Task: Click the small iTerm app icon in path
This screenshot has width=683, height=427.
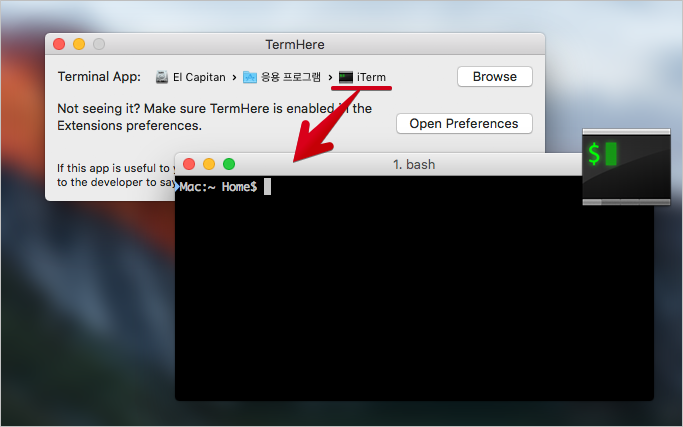Action: pyautogui.click(x=346, y=77)
